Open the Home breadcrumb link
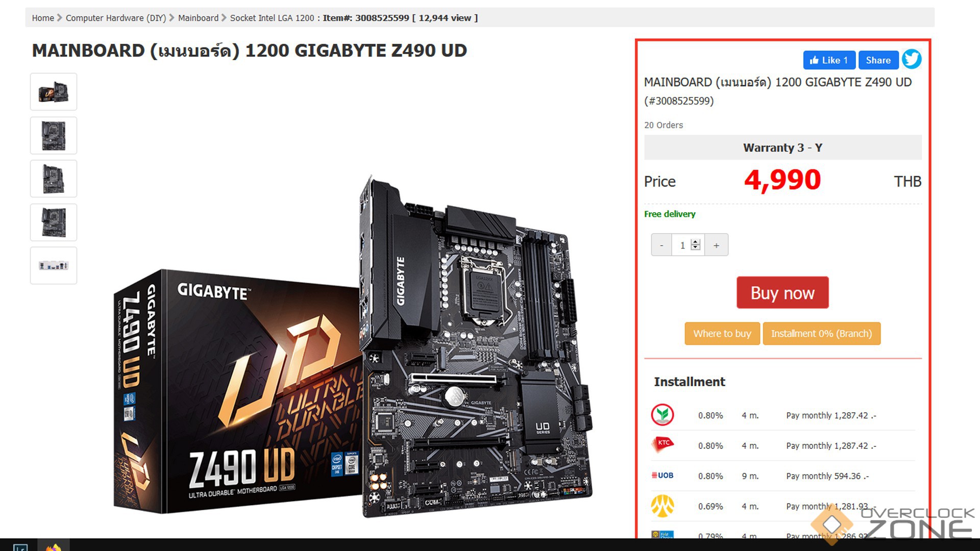This screenshot has width=980, height=551. tap(43, 18)
